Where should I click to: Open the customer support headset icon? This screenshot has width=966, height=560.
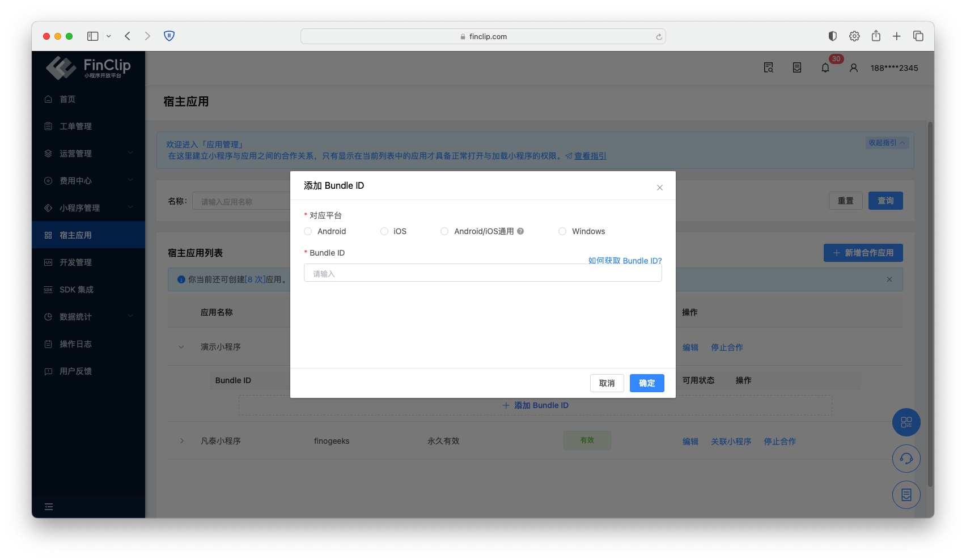[906, 459]
